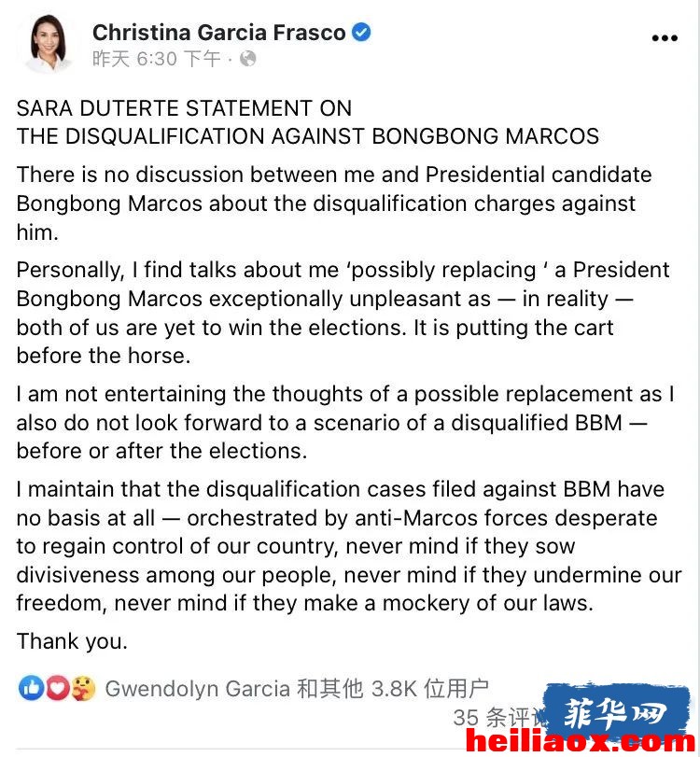700x757 pixels.
Task: Click the post timestamp 昨天 6:30 下午
Action: (x=156, y=59)
